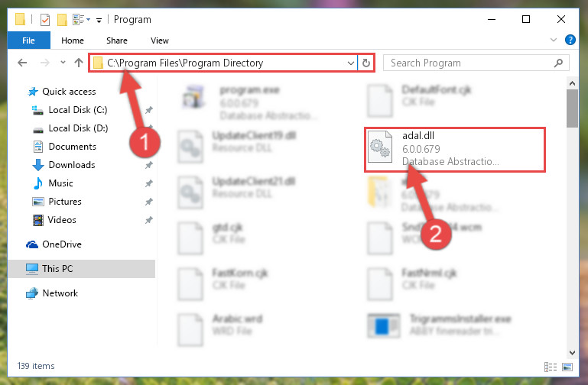This screenshot has width=588, height=385.
Task: Click the New folder quick access icon
Action: click(x=62, y=19)
